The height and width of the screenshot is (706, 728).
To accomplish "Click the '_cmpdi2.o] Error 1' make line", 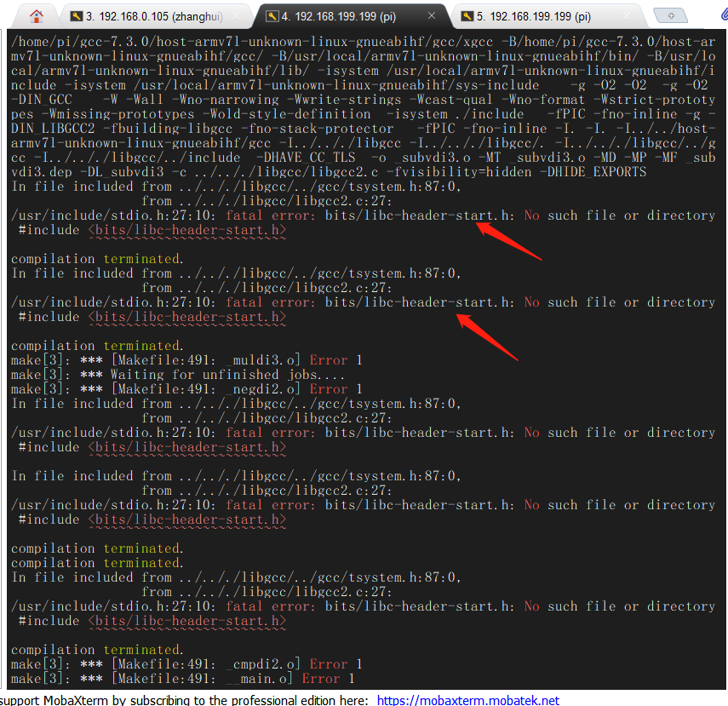I will point(186,664).
